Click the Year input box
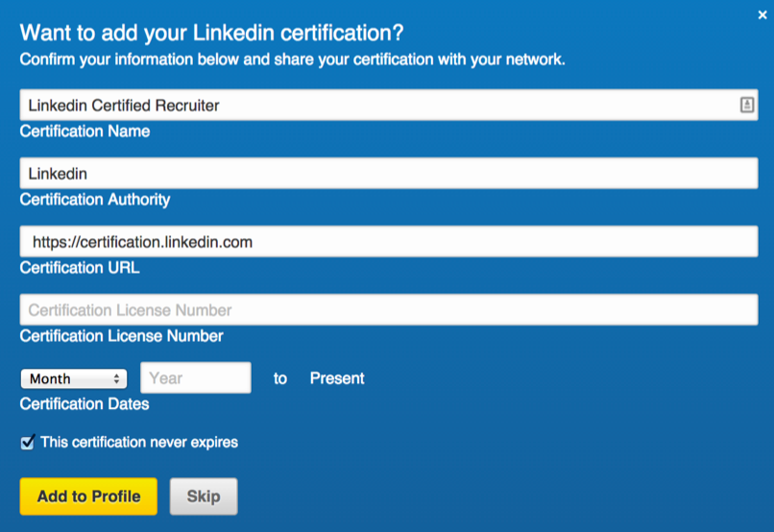The image size is (774, 532). (x=196, y=378)
